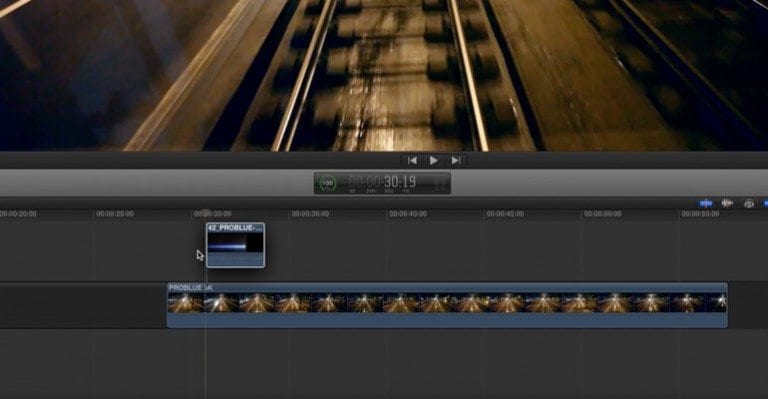Click the 00:00:25:00 ruler mark

tap(115, 214)
